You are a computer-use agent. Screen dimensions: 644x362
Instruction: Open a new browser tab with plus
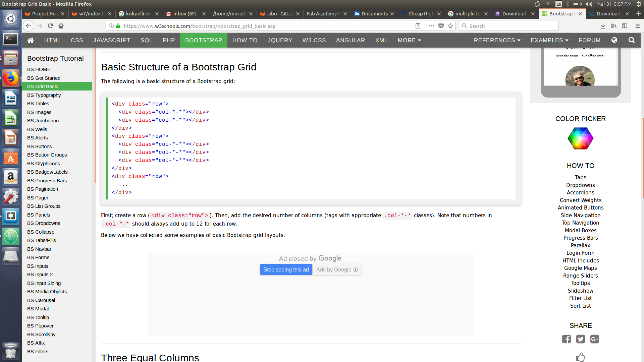[639, 13]
